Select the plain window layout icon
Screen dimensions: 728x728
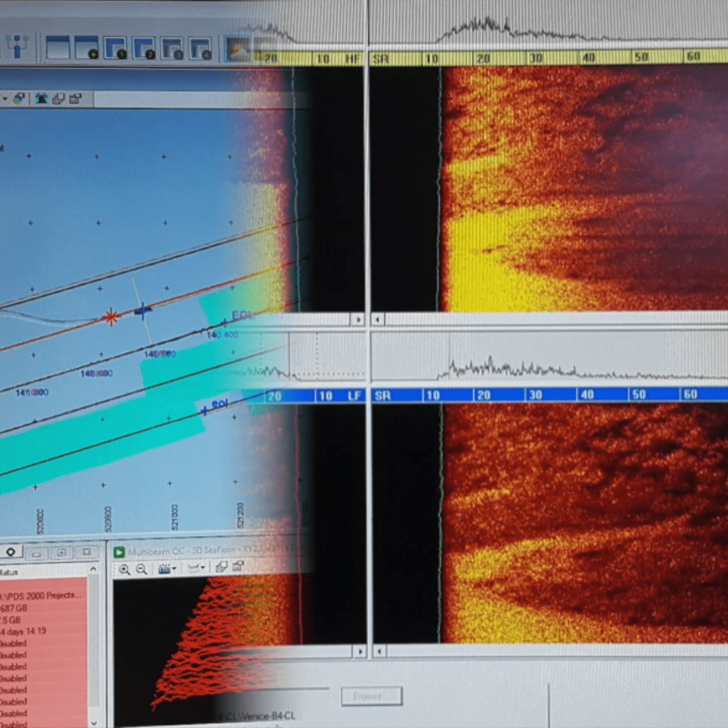click(x=57, y=48)
